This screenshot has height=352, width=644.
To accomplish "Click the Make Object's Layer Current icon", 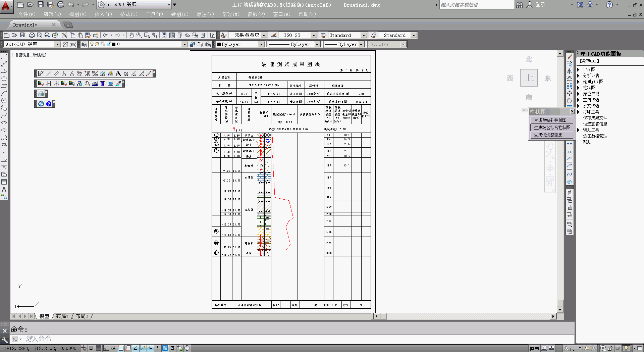I will coord(193,44).
